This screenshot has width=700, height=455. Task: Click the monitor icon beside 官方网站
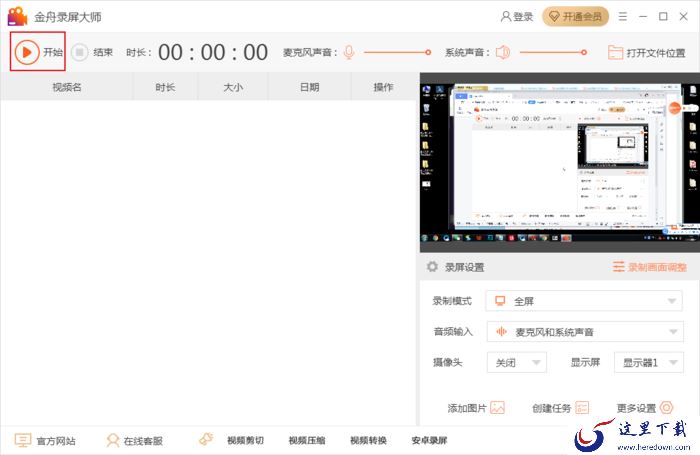pos(22,440)
